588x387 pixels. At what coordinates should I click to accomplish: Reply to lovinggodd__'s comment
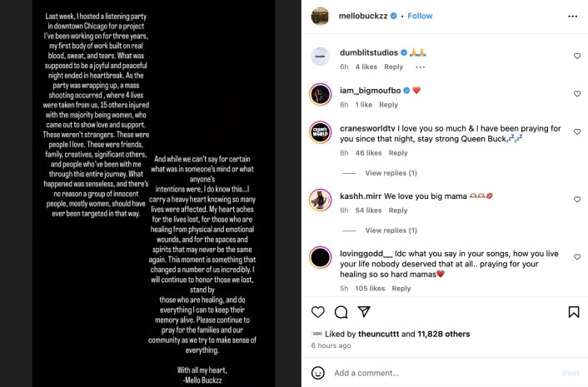[401, 289]
